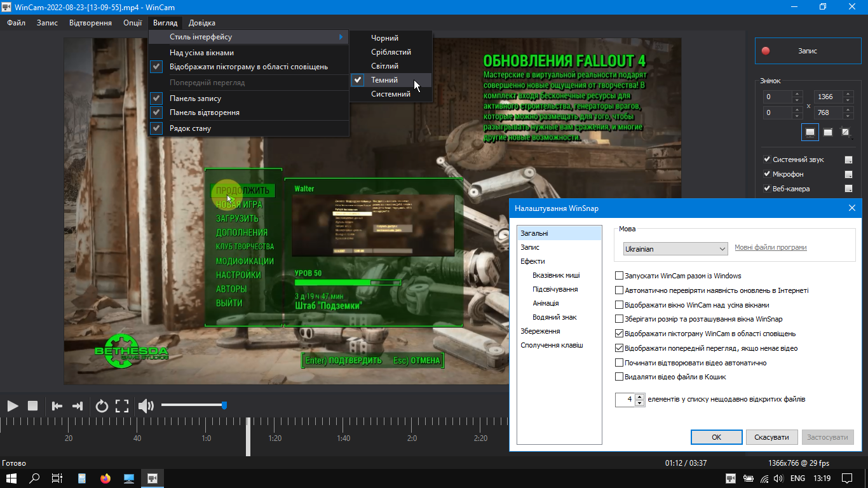Open Мовні файли програми link
Viewport: 868px width, 488px height.
[771, 248]
